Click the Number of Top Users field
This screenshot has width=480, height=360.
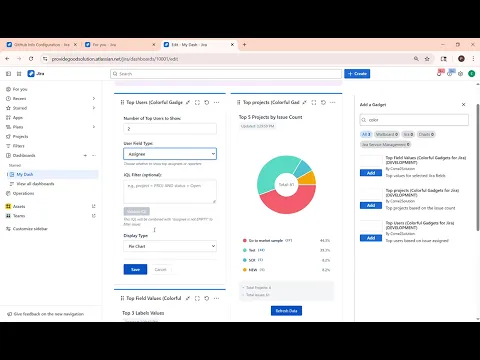pos(170,129)
